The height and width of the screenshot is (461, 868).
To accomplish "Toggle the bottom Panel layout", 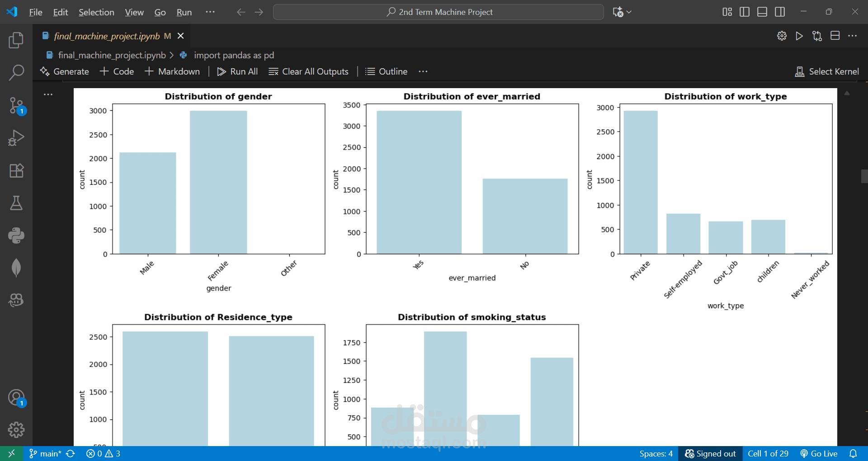I will (x=762, y=12).
